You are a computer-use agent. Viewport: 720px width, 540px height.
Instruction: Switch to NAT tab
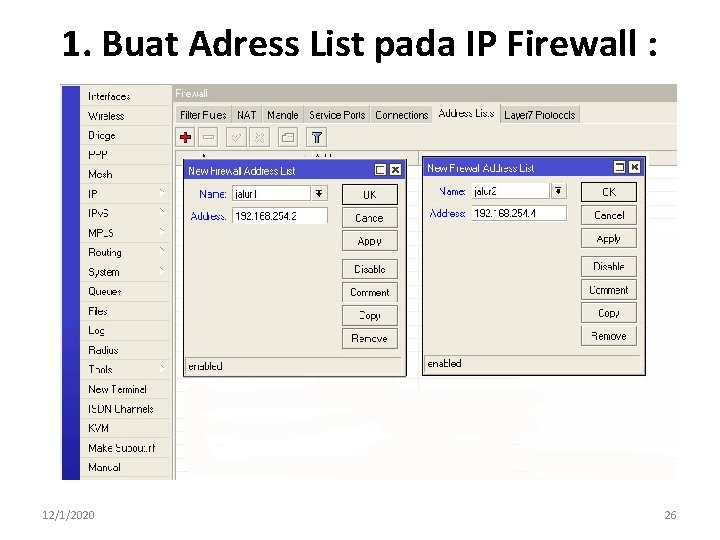pos(247,115)
